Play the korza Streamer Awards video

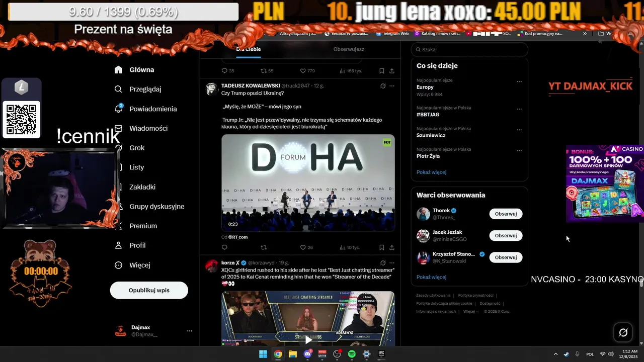coord(308,339)
